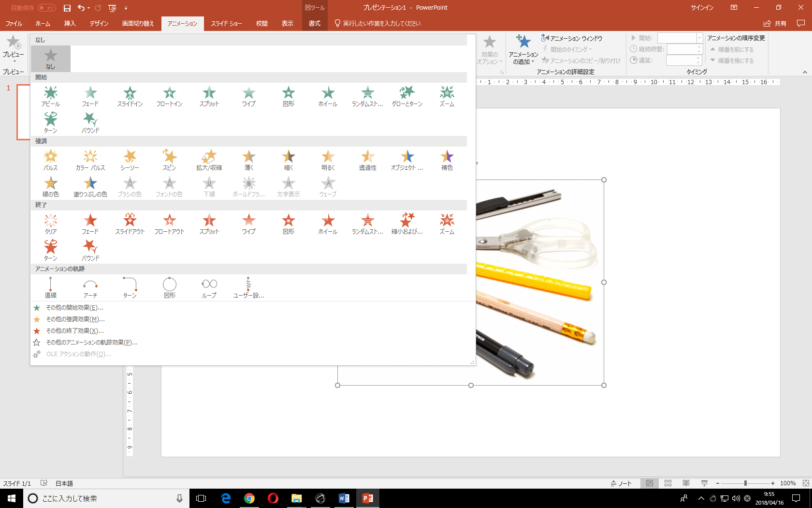
Task: Switch to the スライド ショー tab
Action: [x=226, y=23]
